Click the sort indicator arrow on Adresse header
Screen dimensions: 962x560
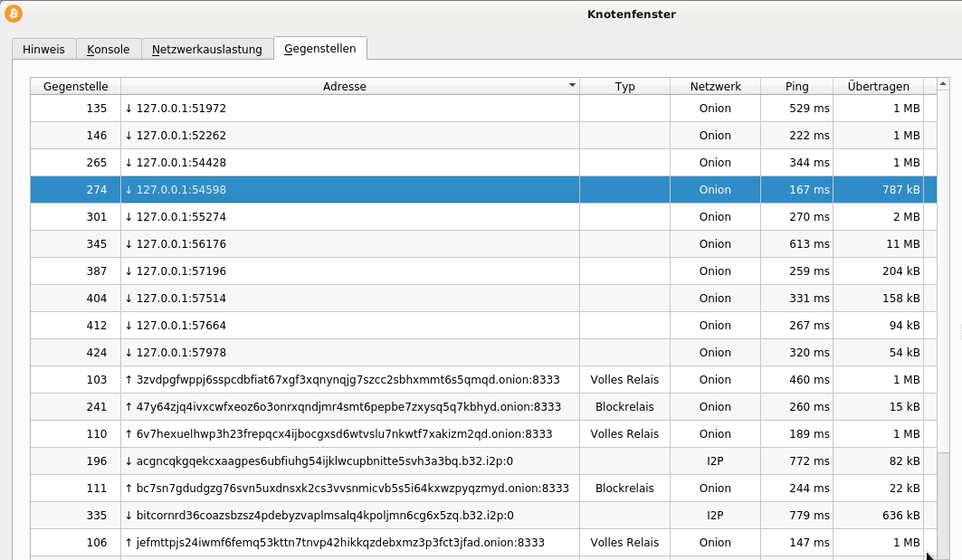[x=571, y=85]
